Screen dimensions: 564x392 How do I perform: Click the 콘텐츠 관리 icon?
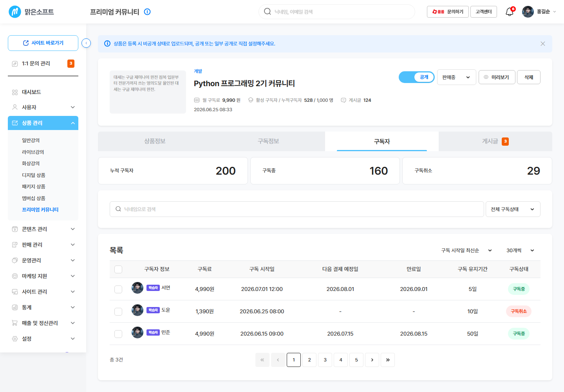coord(15,229)
